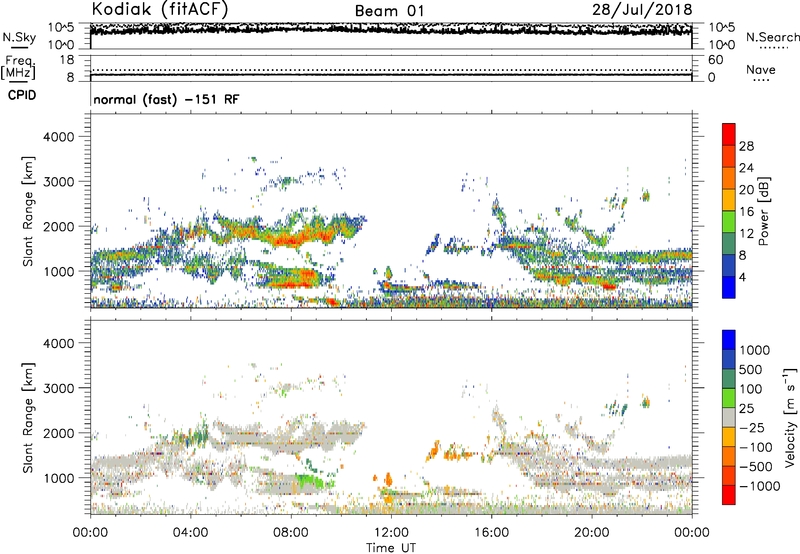Click the "28" value on the Power colorbar
This screenshot has width=800, height=554.
tap(746, 146)
